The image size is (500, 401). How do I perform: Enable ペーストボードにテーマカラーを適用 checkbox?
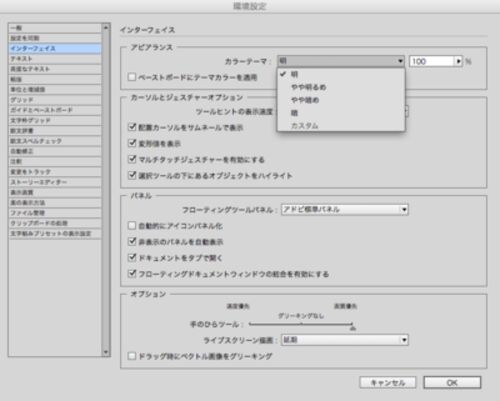pyautogui.click(x=132, y=77)
